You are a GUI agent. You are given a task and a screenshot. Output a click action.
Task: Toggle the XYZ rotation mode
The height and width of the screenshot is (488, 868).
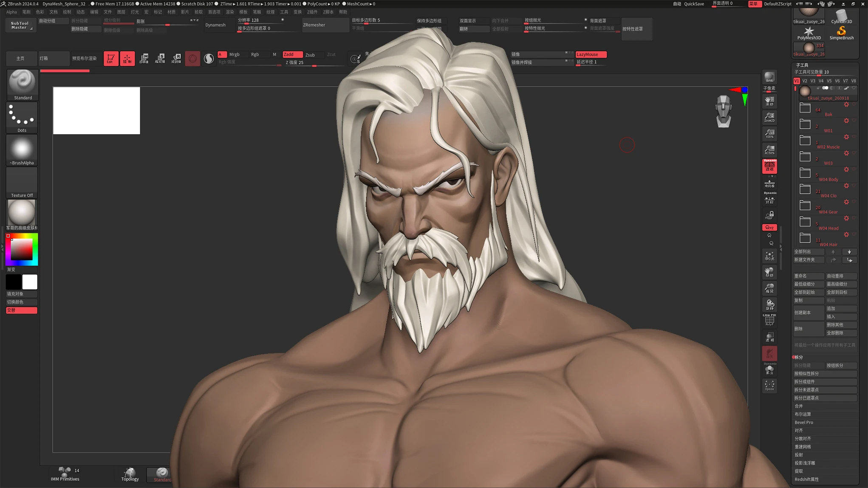click(769, 228)
